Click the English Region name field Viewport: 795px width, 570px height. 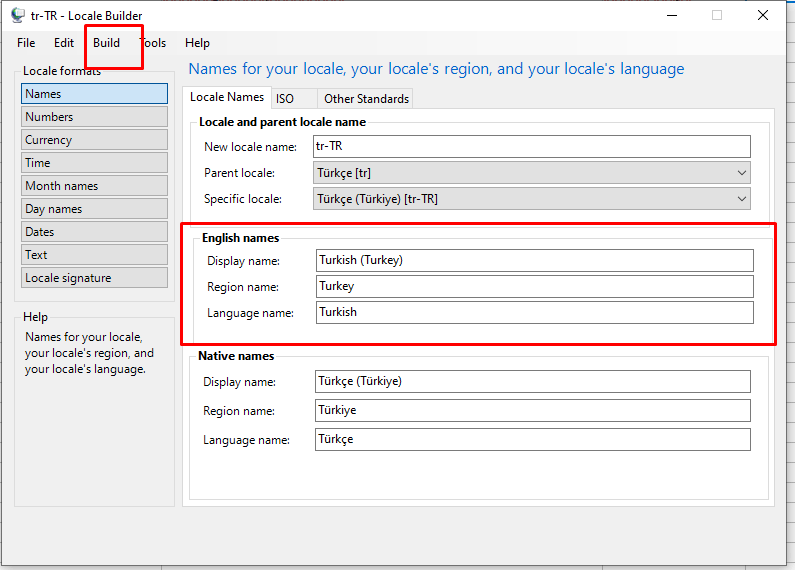[x=534, y=287]
